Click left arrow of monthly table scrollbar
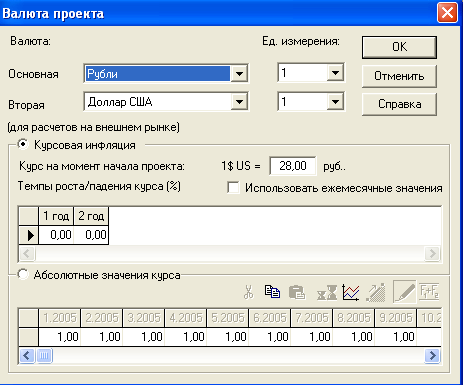 [x=27, y=355]
